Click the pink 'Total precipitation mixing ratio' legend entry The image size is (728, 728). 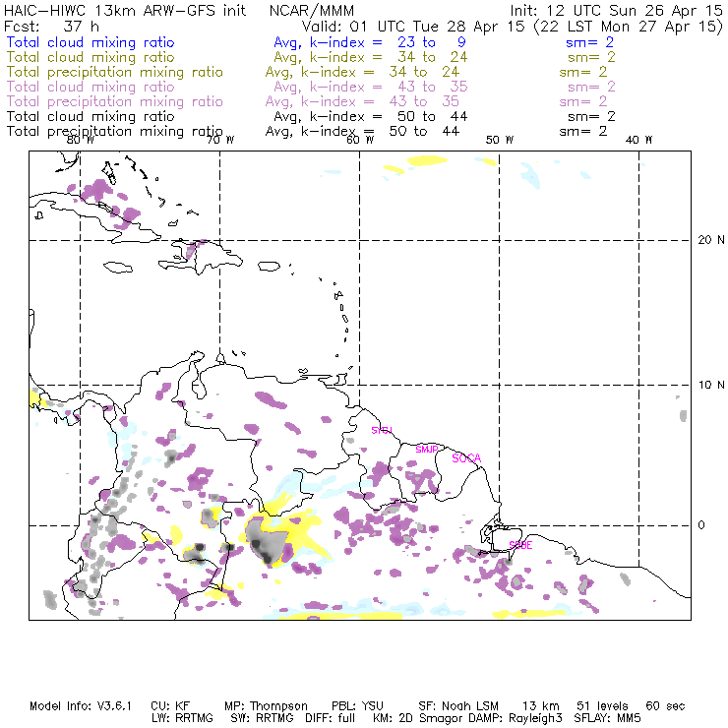(115, 102)
